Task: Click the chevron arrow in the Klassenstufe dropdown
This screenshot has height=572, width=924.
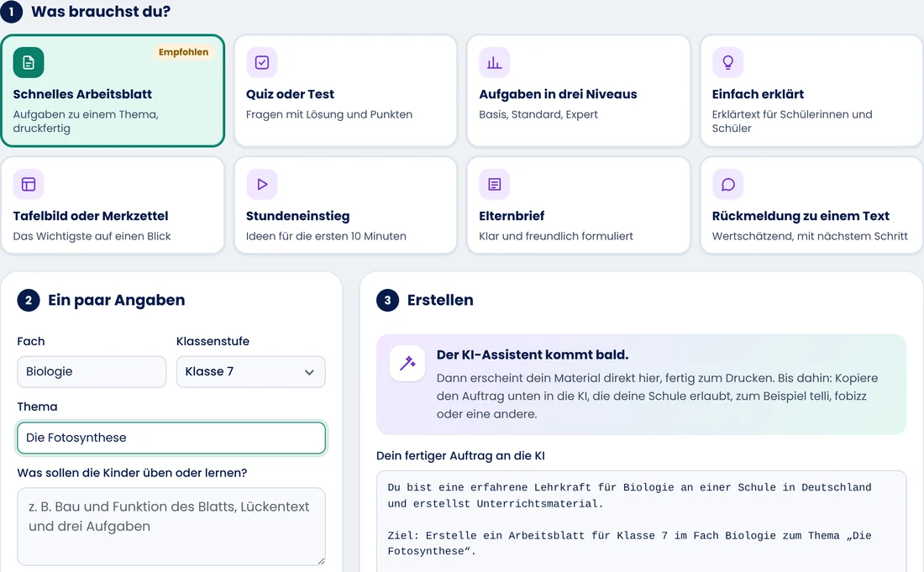Action: 309,372
